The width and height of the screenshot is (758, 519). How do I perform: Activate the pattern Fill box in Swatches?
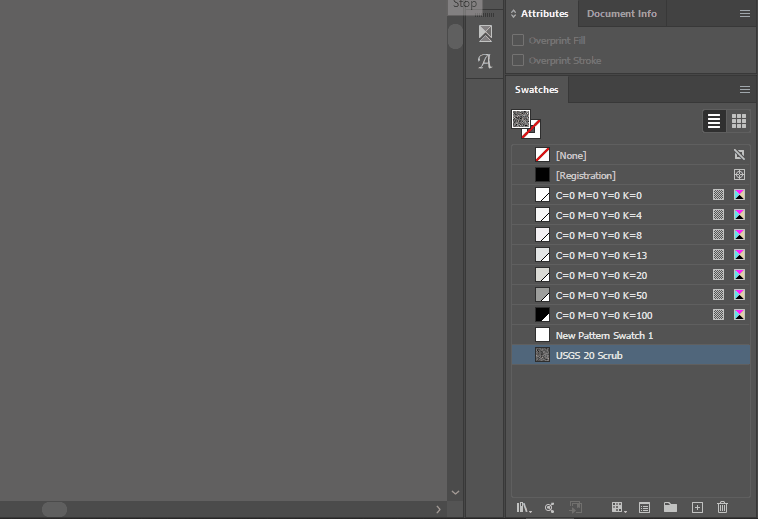pos(521,119)
